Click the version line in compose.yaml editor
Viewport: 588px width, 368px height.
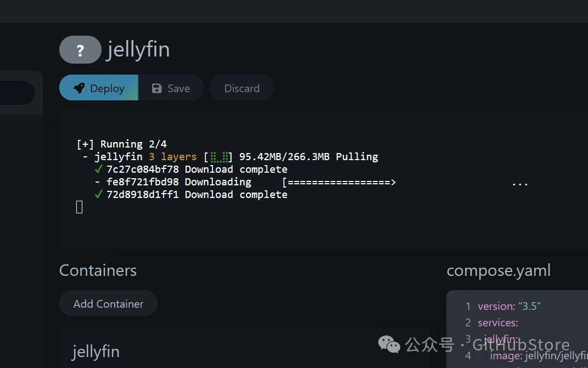point(509,306)
